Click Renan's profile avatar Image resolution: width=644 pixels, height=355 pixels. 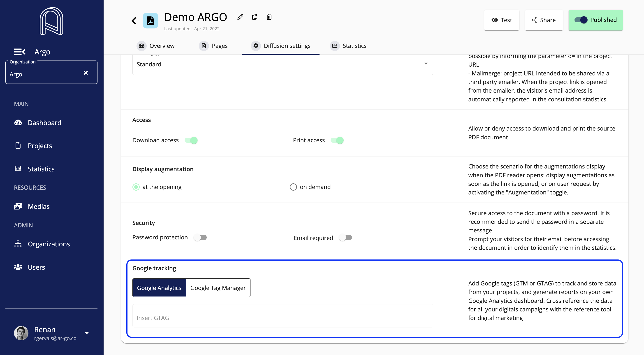point(21,333)
